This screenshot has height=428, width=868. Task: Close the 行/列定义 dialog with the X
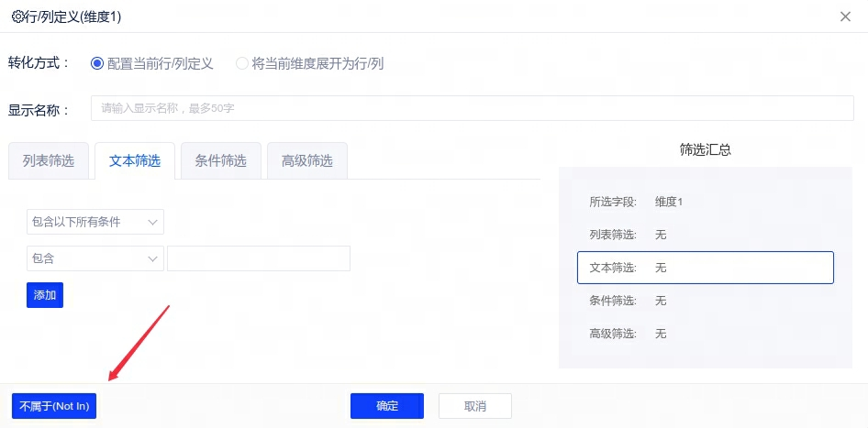[844, 16]
